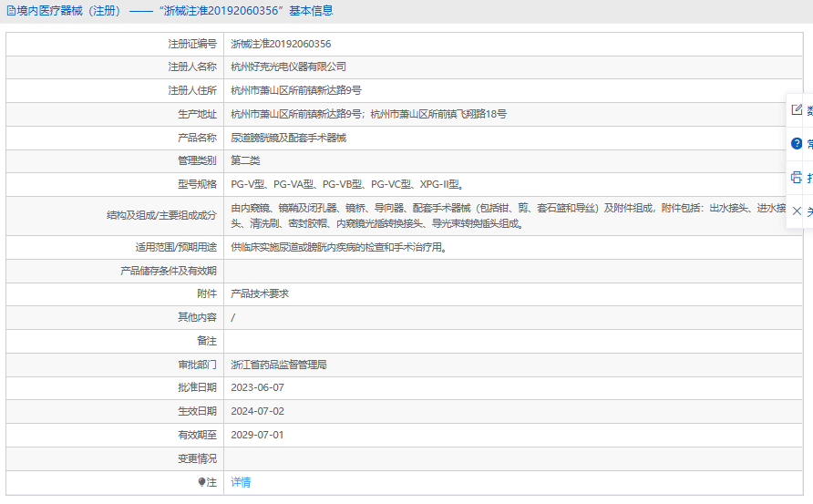Click the X close icon in side panel
Viewport: 813px width, 504px height.
click(x=797, y=211)
